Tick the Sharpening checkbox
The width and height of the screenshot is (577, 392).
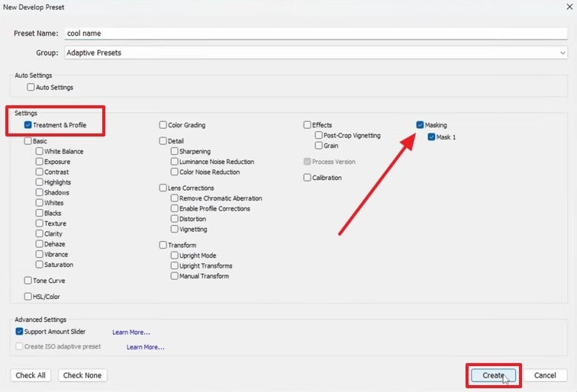tap(175, 151)
